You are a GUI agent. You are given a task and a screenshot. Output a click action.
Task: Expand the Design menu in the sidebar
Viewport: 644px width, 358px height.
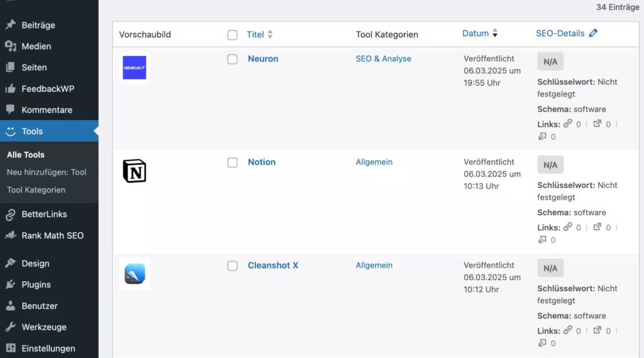[x=35, y=264]
